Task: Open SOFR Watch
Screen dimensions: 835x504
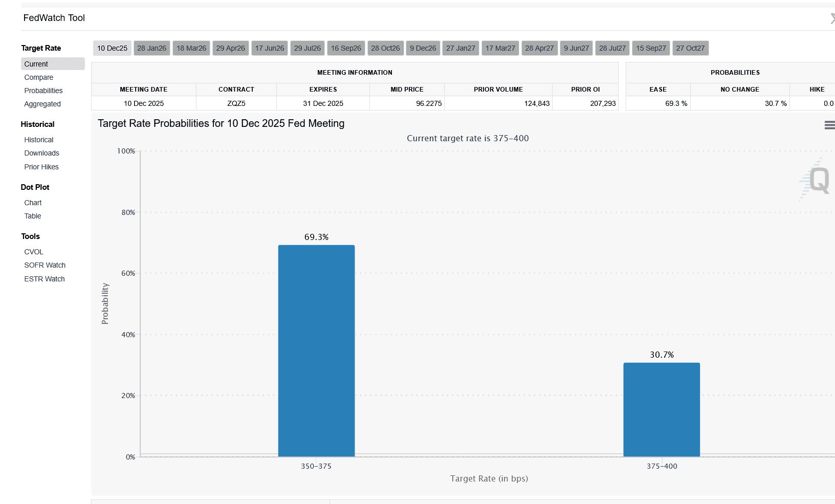Action: (45, 265)
